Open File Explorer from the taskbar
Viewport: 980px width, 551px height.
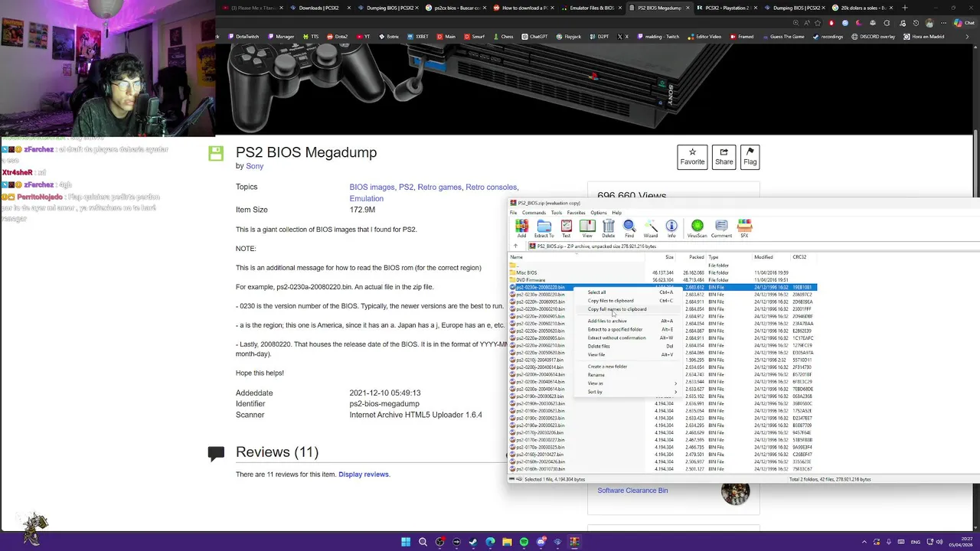[507, 542]
